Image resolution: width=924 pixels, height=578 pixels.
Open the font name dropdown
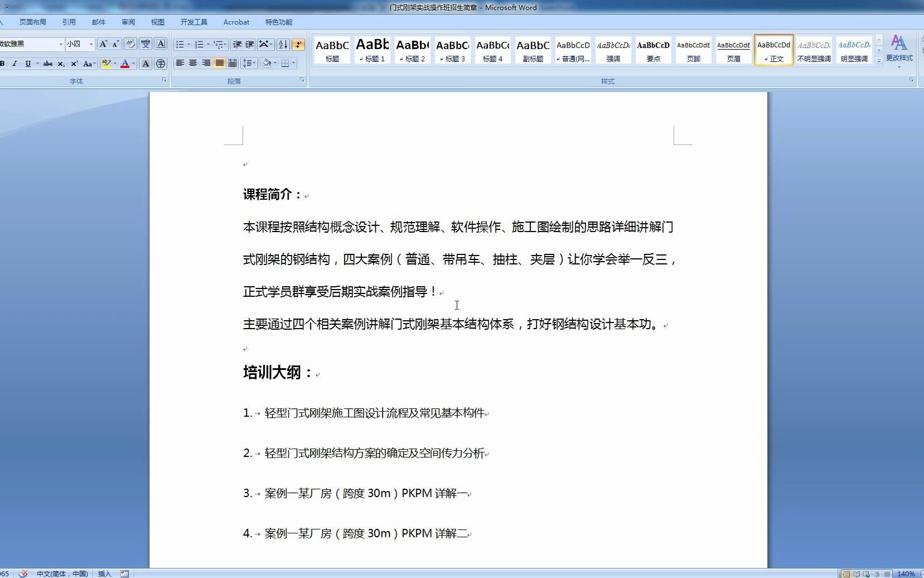click(x=61, y=44)
